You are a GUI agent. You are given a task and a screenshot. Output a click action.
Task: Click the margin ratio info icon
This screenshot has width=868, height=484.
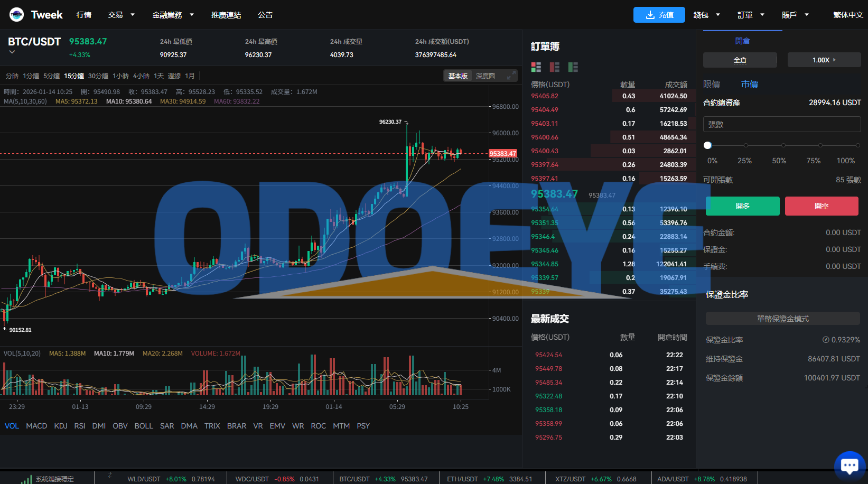825,340
